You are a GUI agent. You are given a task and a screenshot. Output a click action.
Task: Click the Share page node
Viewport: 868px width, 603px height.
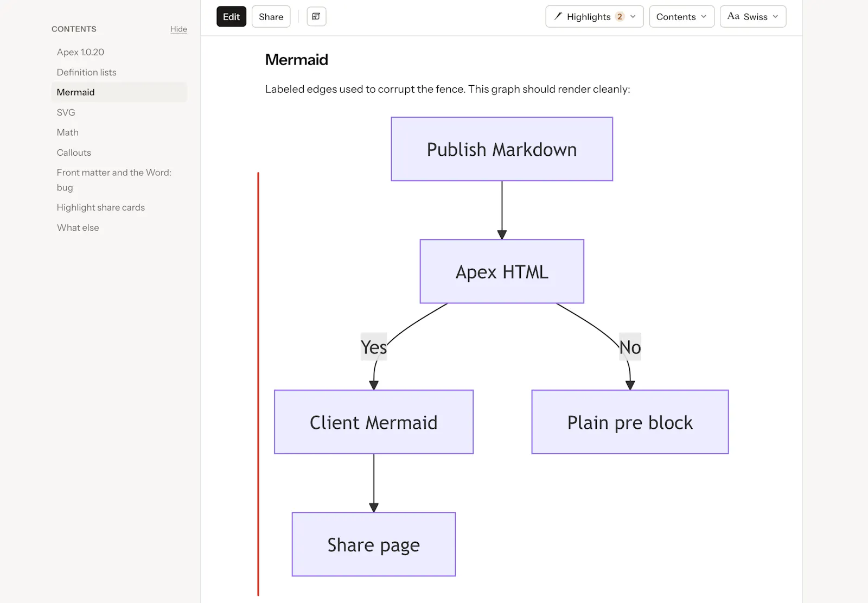[x=374, y=544]
